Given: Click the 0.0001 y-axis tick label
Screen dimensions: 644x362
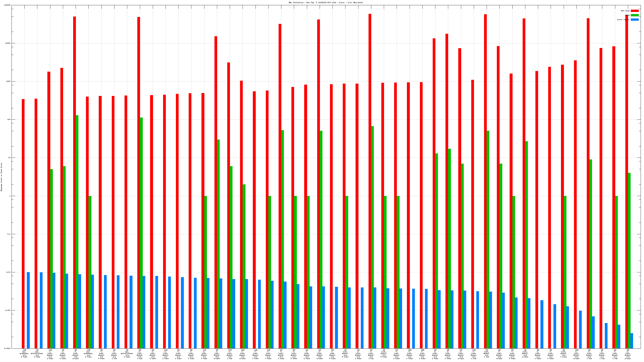Looking at the screenshot, I should pos(7,348).
